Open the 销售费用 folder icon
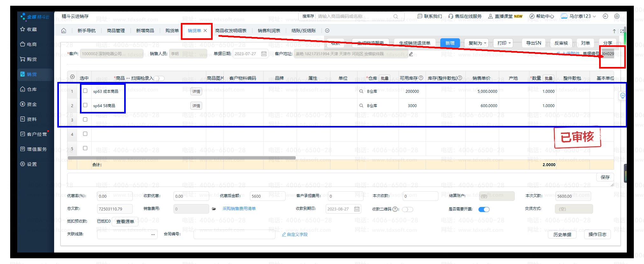This screenshot has width=644, height=264. [x=214, y=209]
